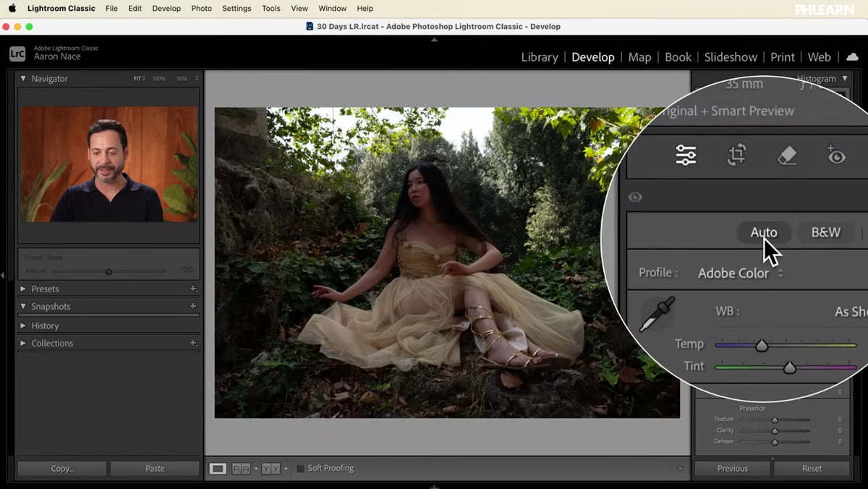Collapse the Histogram panel triangle
Viewport: 868px width, 489px height.
click(x=843, y=78)
